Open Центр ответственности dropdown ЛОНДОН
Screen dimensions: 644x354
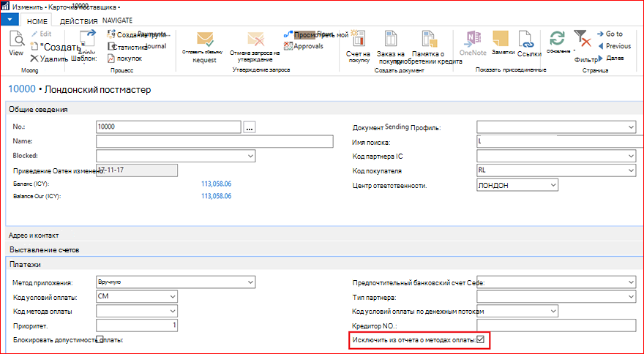click(553, 185)
